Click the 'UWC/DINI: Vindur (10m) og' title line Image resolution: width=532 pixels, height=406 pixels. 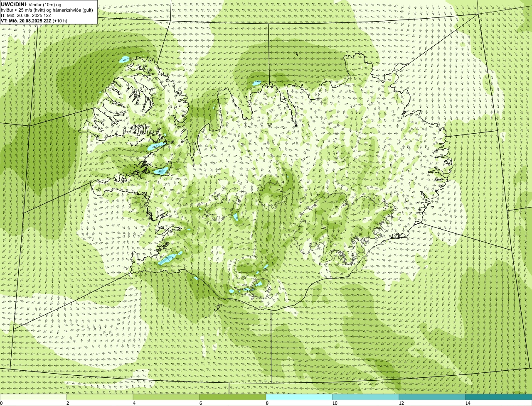[x=31, y=4]
